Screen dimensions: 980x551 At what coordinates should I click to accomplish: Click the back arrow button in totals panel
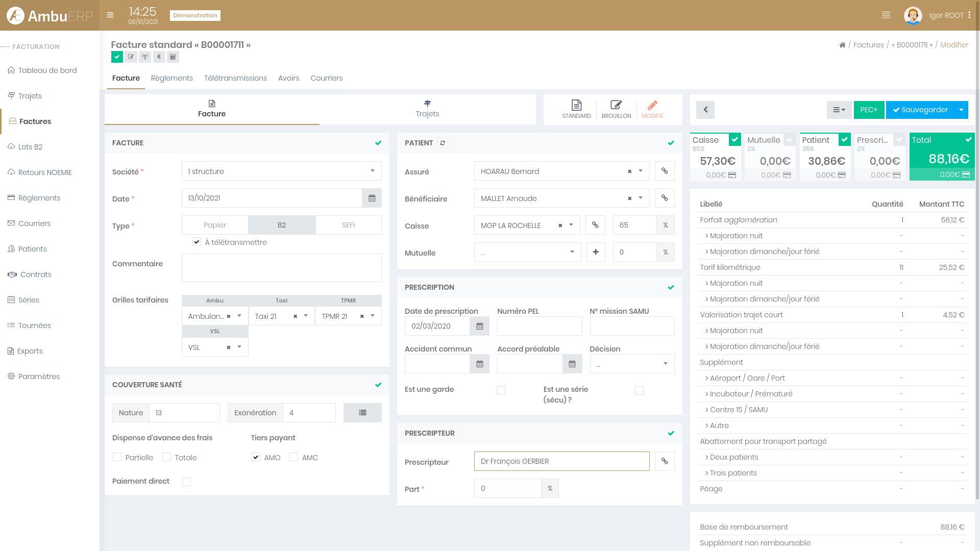(705, 110)
